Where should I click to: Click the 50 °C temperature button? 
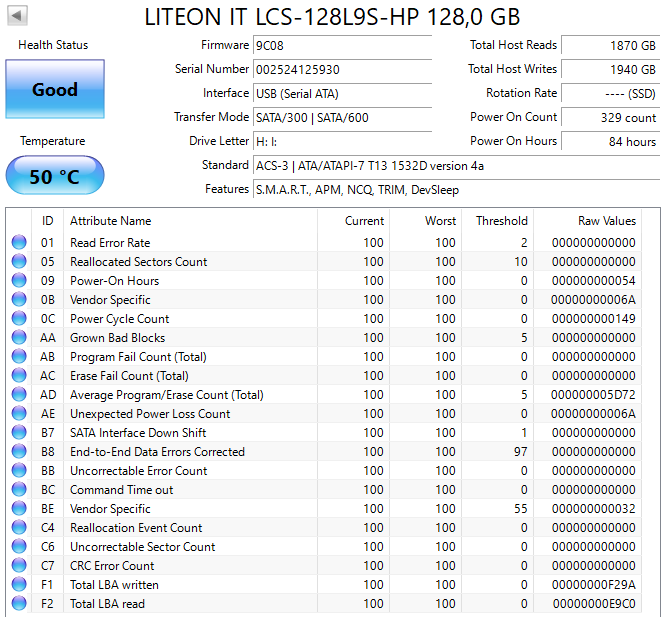tap(54, 176)
